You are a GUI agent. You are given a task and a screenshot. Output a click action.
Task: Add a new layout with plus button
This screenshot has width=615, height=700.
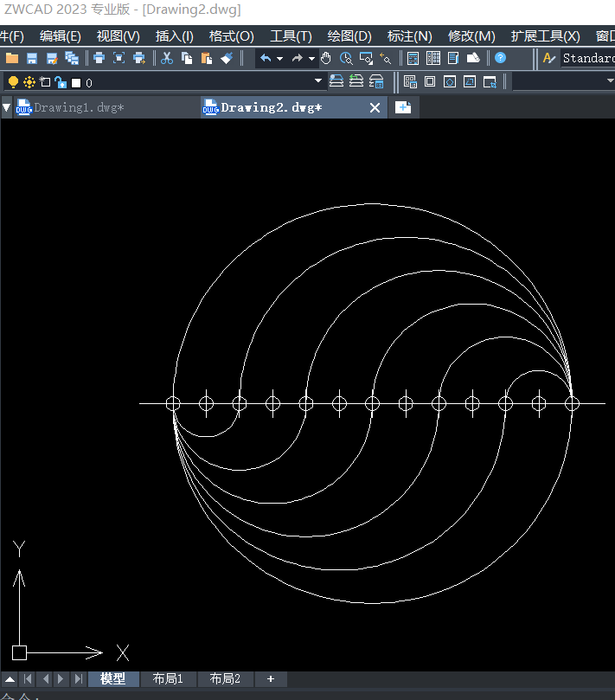click(x=271, y=679)
